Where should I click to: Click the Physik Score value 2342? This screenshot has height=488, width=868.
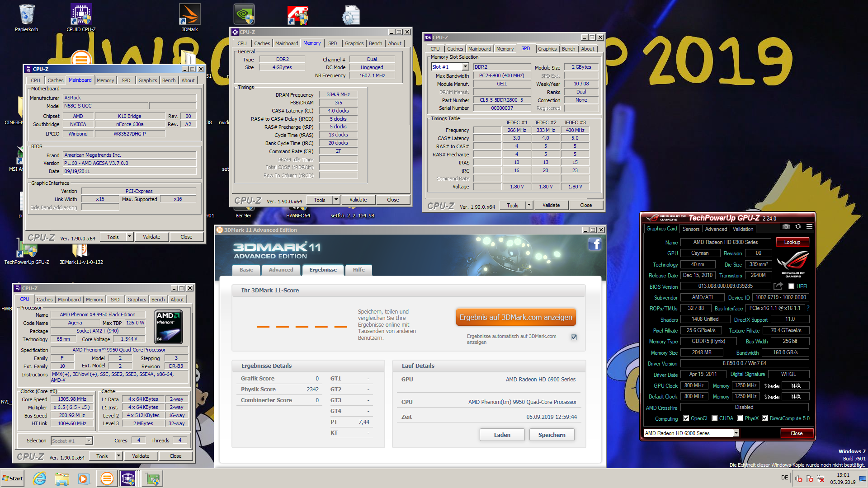pyautogui.click(x=312, y=389)
